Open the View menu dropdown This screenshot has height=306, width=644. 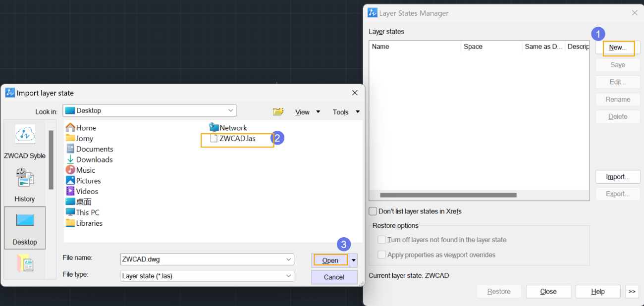tap(308, 112)
